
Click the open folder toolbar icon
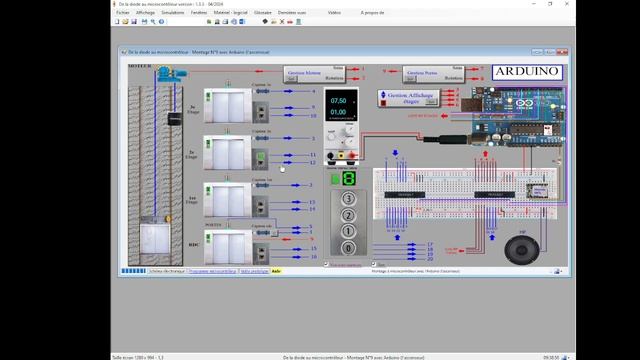(125, 22)
